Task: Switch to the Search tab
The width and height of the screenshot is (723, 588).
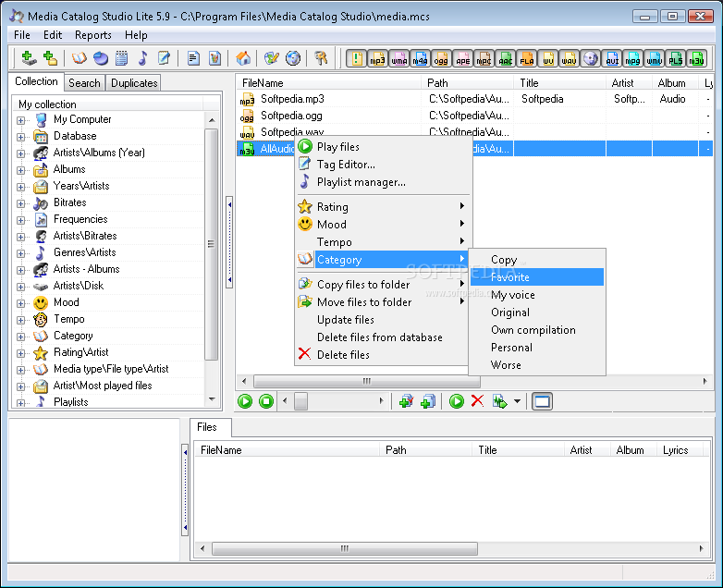Action: [84, 83]
